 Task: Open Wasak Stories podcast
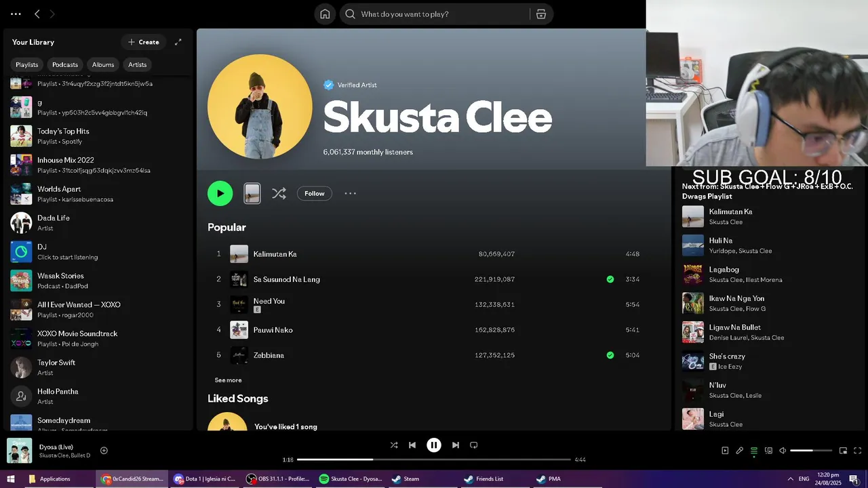click(x=98, y=281)
